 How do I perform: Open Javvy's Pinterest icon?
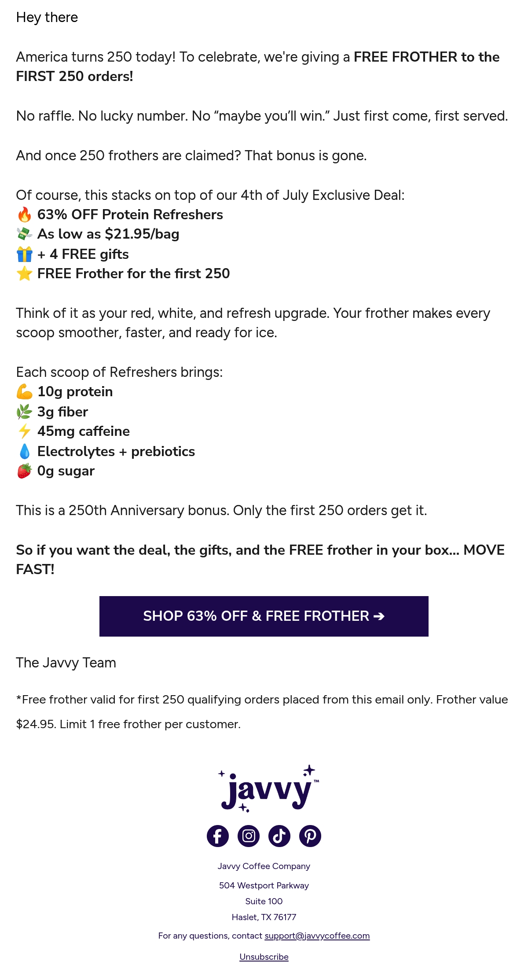coord(310,836)
